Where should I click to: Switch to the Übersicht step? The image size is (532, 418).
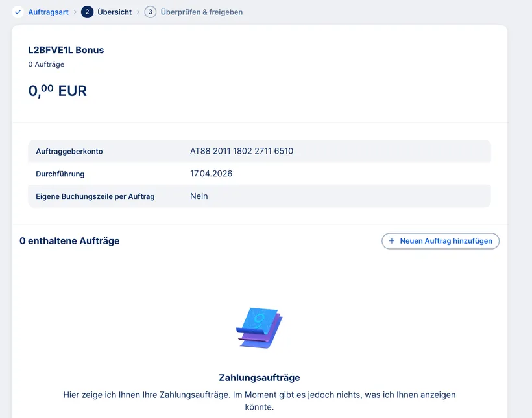pyautogui.click(x=114, y=11)
